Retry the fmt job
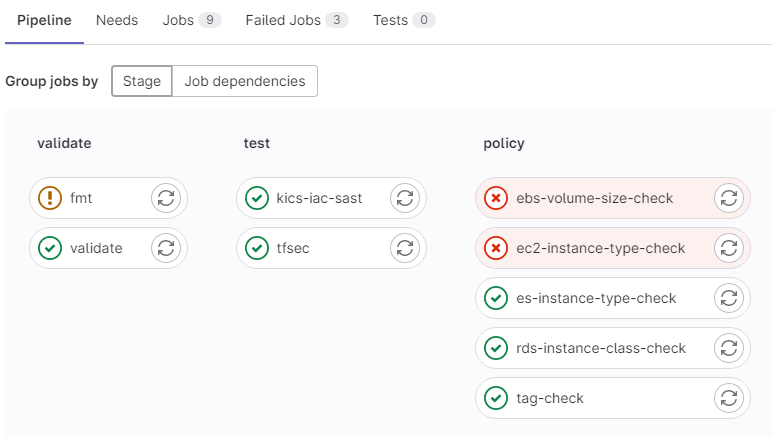 point(166,198)
